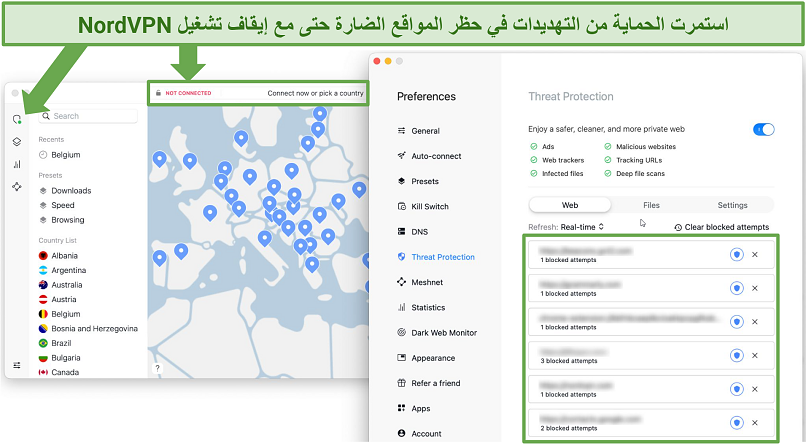The width and height of the screenshot is (806, 446).
Task: Click the shield icon on the 3 blocked attempts row
Action: click(x=737, y=356)
